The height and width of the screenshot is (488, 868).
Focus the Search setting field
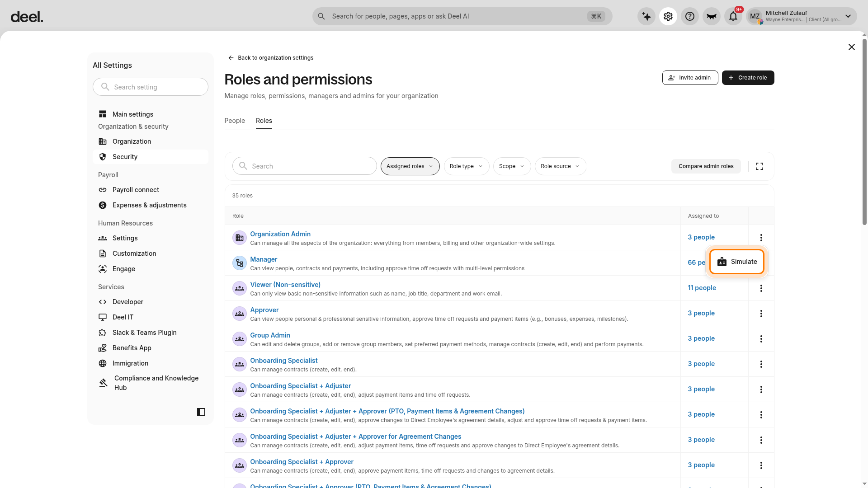click(x=151, y=87)
